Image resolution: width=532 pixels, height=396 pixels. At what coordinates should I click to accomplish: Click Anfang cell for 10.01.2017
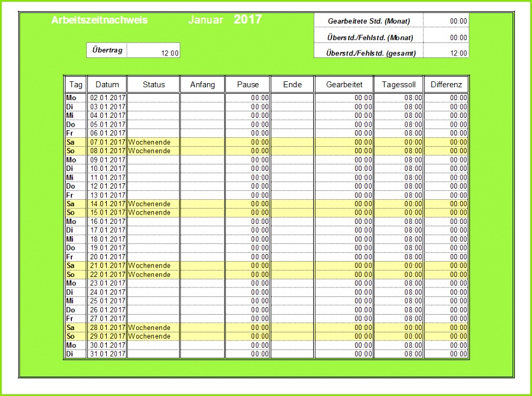pyautogui.click(x=202, y=169)
